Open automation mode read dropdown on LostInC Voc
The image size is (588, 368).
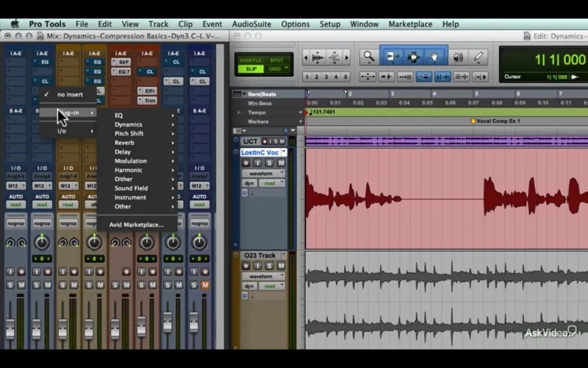(272, 183)
